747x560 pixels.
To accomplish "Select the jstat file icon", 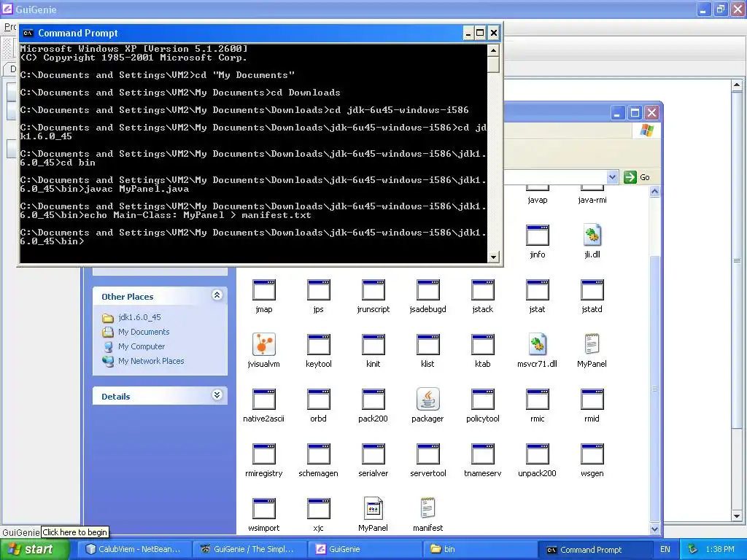I will (x=538, y=290).
